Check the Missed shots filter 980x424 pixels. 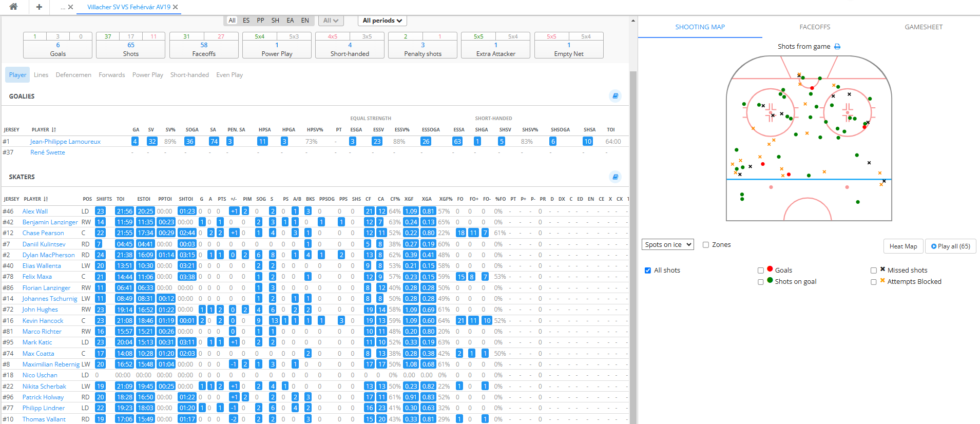[x=873, y=271]
